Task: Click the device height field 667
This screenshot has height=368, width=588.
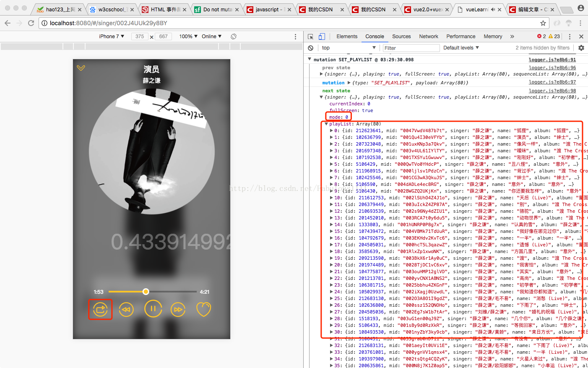Action: [x=164, y=37]
